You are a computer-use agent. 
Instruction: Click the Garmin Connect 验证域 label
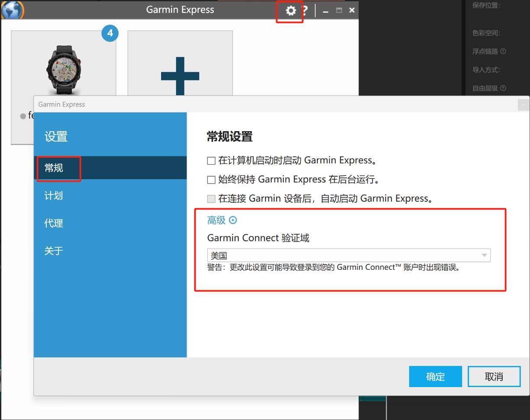[258, 238]
